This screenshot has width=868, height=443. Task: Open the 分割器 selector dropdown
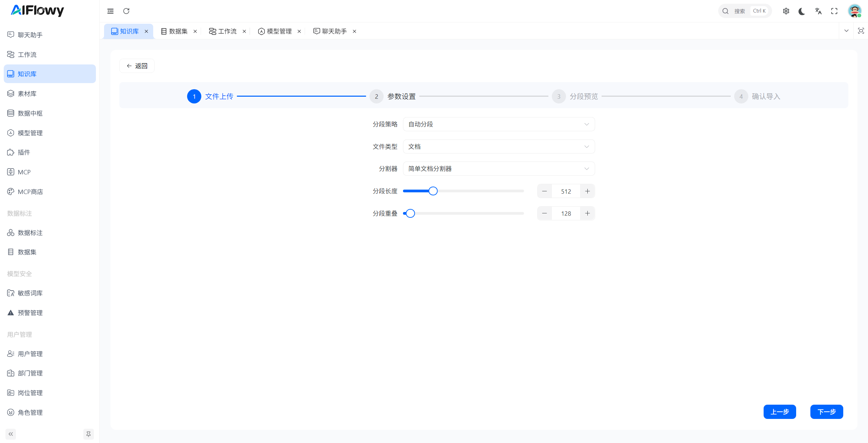(x=499, y=169)
